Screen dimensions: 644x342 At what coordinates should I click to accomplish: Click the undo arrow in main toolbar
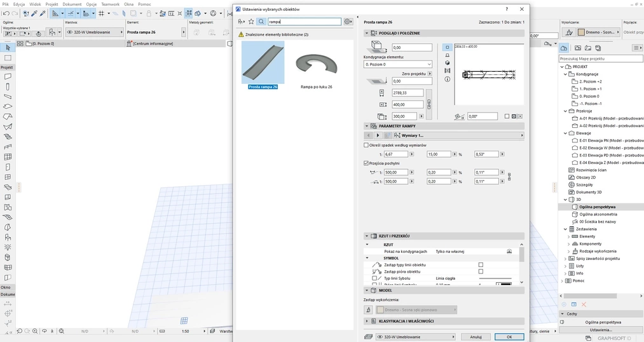6,13
